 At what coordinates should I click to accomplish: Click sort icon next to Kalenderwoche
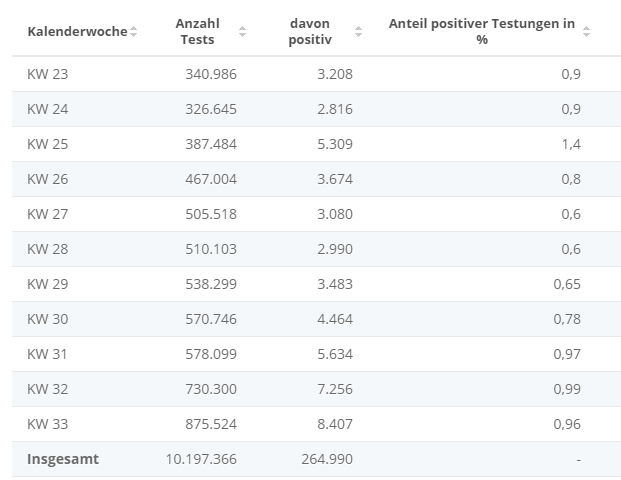[x=134, y=32]
